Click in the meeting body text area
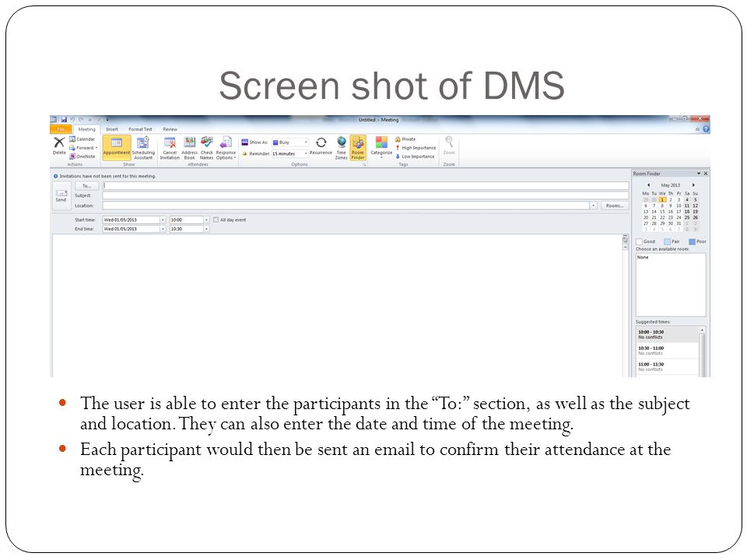This screenshot has width=747, height=560. click(x=336, y=306)
